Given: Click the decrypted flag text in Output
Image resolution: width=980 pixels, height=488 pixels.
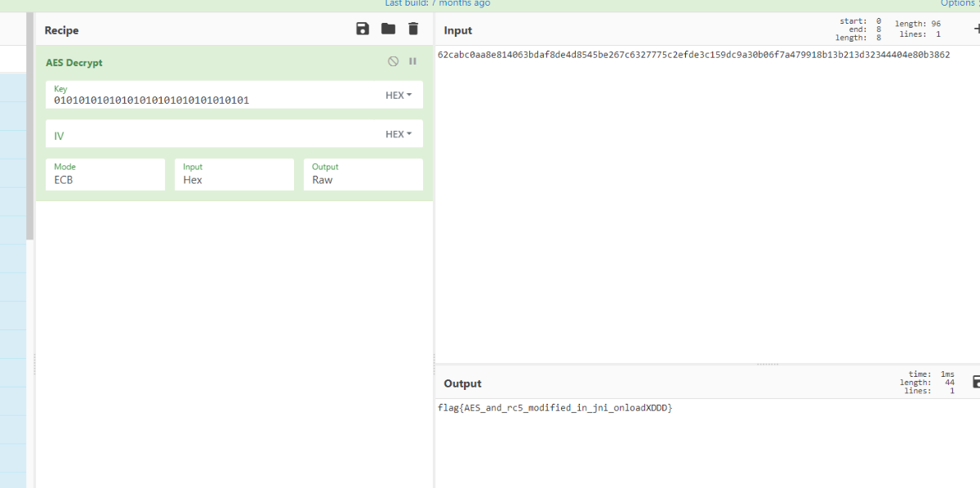Looking at the screenshot, I should 555,407.
